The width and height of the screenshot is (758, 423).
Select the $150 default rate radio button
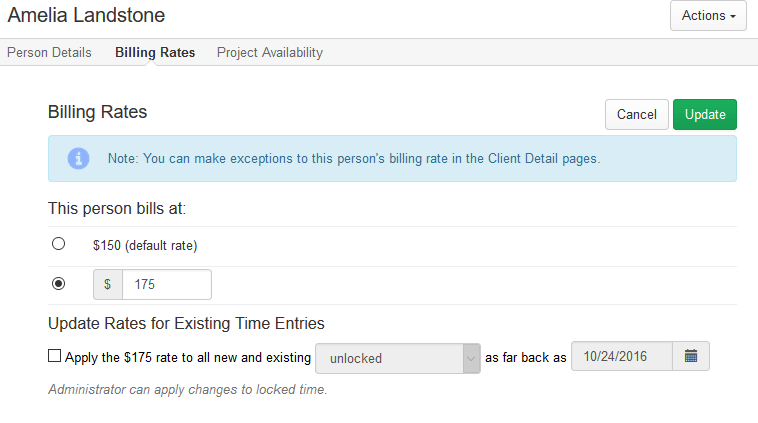click(58, 244)
